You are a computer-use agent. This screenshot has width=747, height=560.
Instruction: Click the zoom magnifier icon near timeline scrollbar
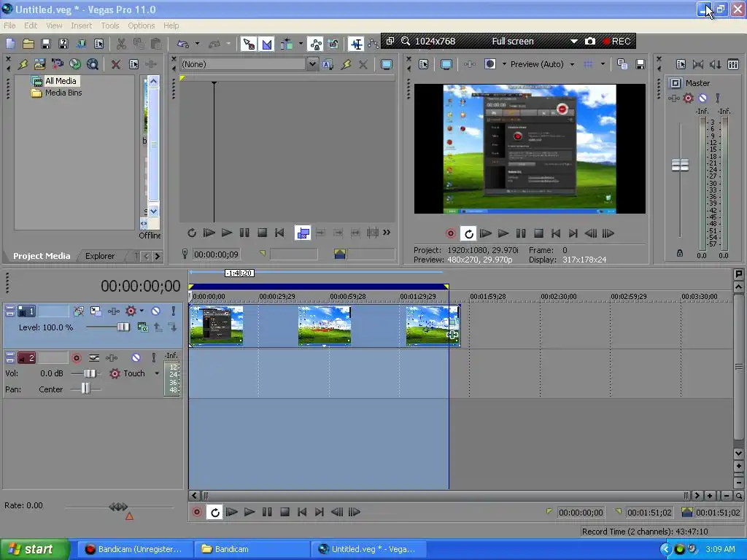[x=738, y=495]
